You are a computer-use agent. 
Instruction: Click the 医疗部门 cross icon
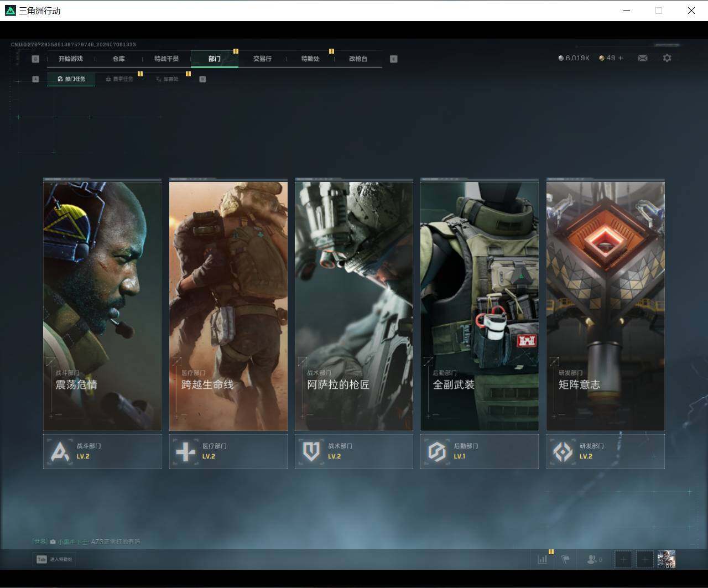pyautogui.click(x=185, y=451)
